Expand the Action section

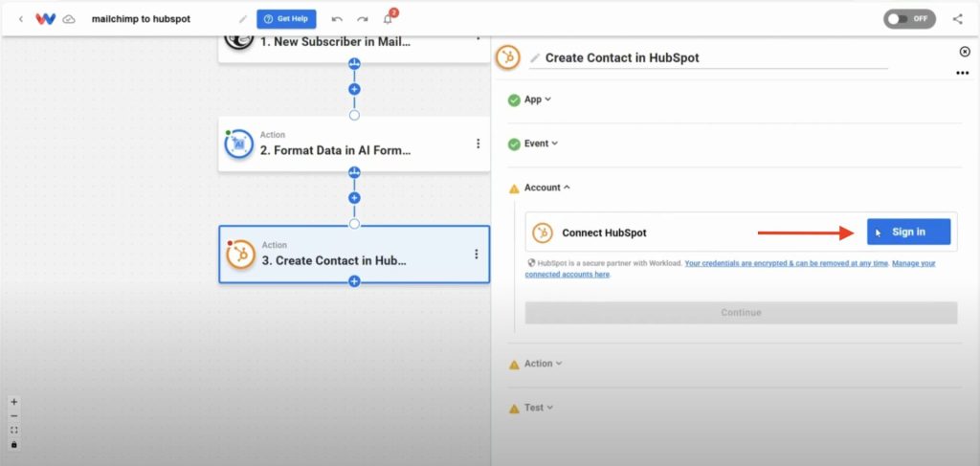[x=544, y=363]
